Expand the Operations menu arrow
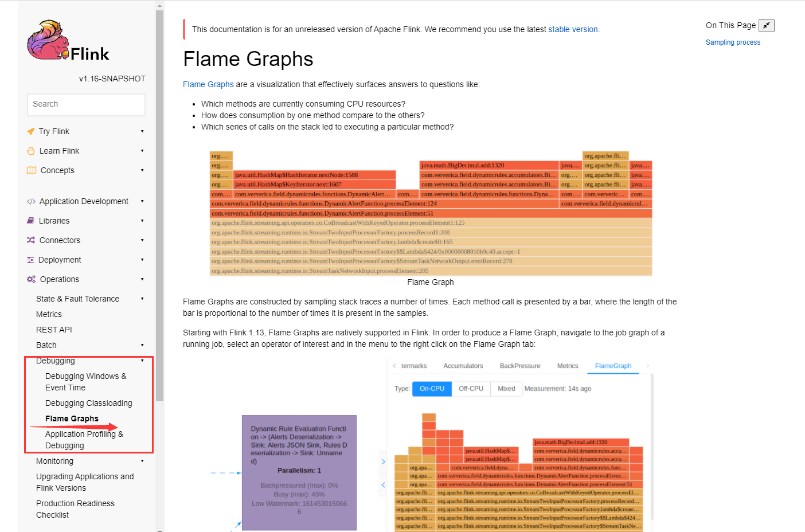This screenshot has height=532, width=805. tap(142, 279)
